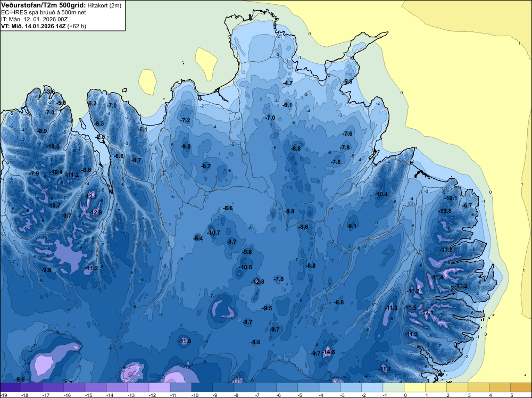This screenshot has width=532, height=398.
Task: Click the legend swatch between -8 and -7
Action: (x=245, y=387)
